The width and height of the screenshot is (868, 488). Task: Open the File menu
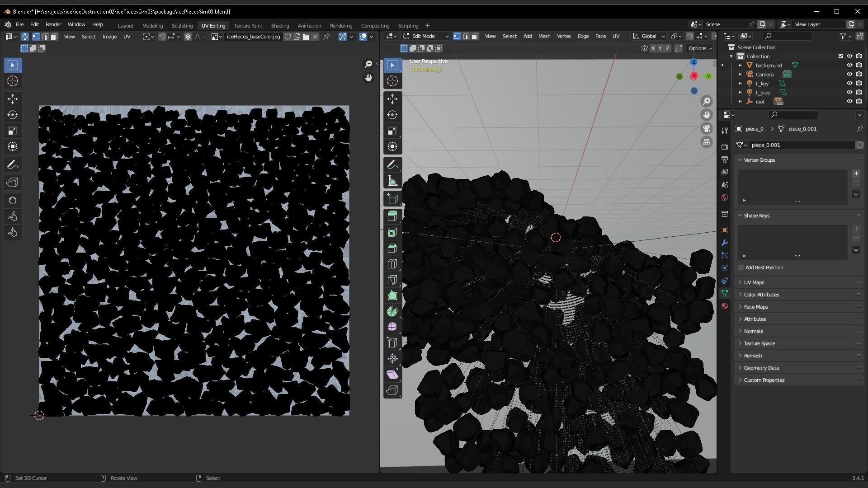pos(19,24)
